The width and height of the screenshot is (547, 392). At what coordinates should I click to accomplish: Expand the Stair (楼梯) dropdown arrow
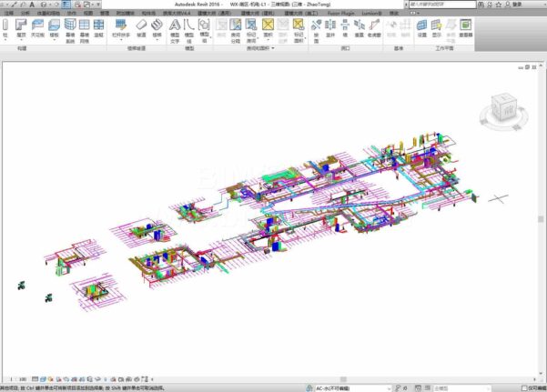tap(157, 40)
